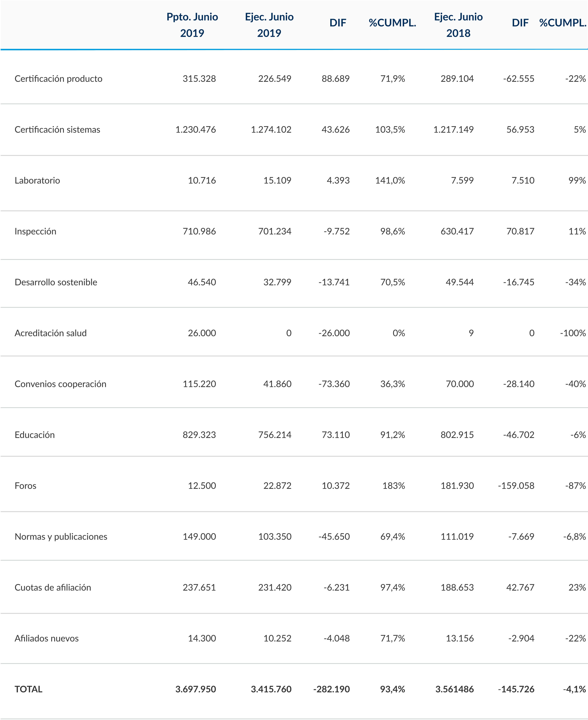This screenshot has width=588, height=720.
Task: Select the first DIF column header
Action: [338, 23]
